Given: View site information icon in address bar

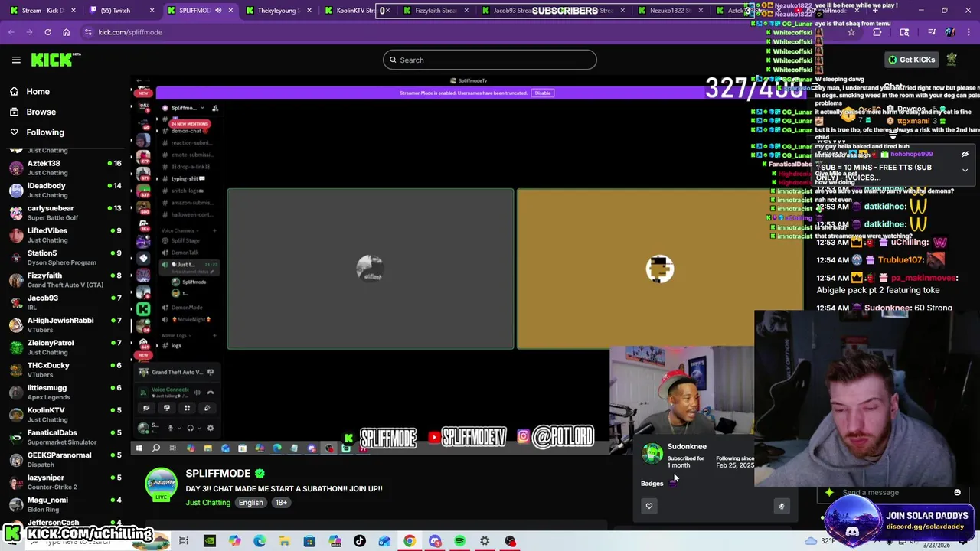Looking at the screenshot, I should pyautogui.click(x=88, y=32).
